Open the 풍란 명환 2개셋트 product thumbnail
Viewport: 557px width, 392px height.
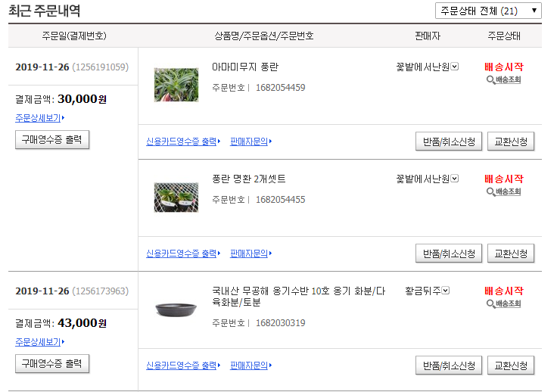pyautogui.click(x=176, y=197)
